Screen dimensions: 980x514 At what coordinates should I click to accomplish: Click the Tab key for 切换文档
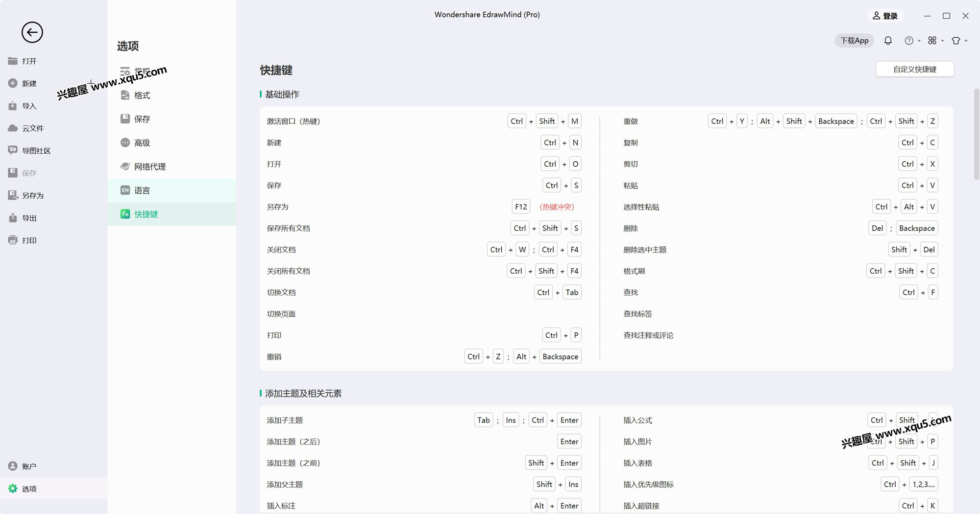[572, 292]
